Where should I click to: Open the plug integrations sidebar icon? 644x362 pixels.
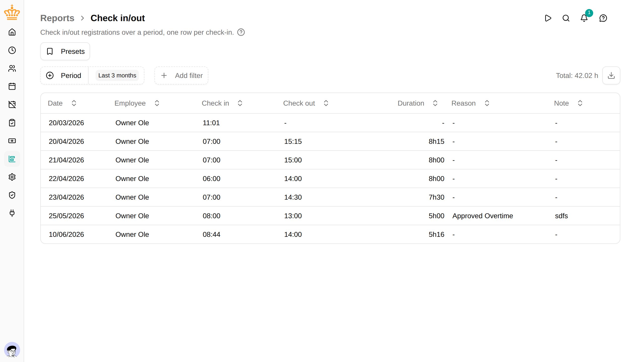12,213
